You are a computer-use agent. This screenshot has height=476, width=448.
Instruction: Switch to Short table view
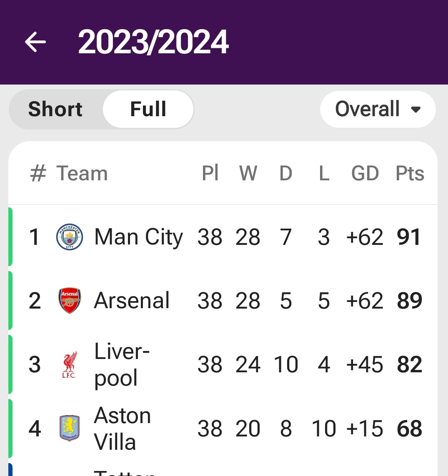pos(55,109)
